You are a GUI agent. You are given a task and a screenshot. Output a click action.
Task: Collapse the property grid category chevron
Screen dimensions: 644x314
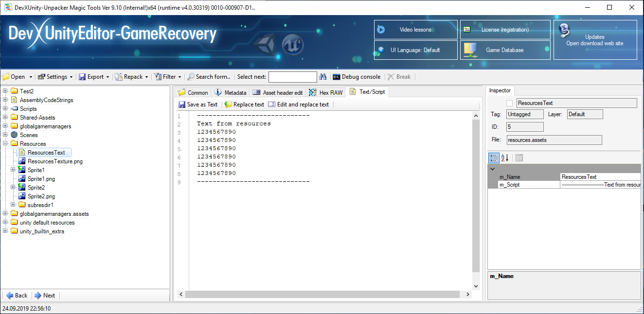click(x=492, y=169)
